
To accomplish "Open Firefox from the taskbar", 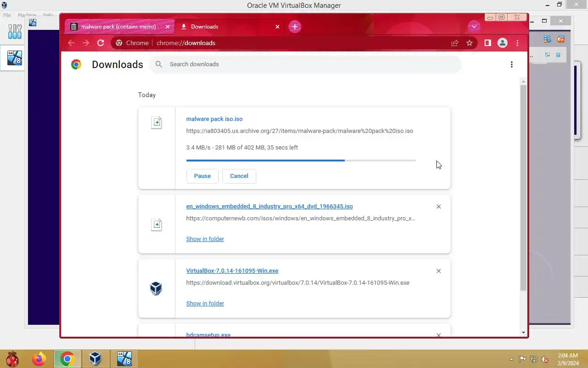I will pyautogui.click(x=39, y=359).
